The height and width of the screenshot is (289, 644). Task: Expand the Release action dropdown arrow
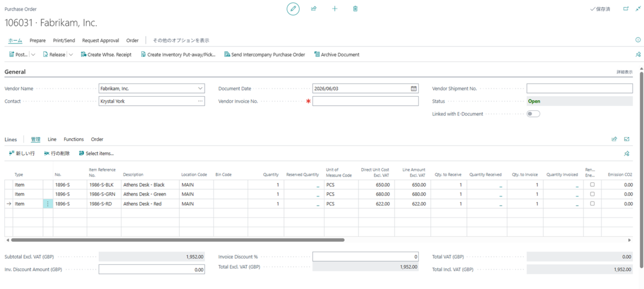point(71,54)
